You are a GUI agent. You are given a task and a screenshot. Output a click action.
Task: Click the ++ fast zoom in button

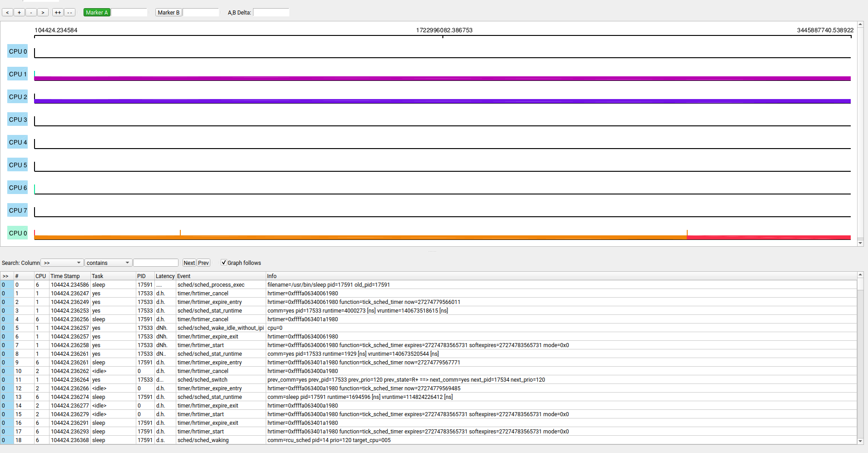pyautogui.click(x=58, y=13)
